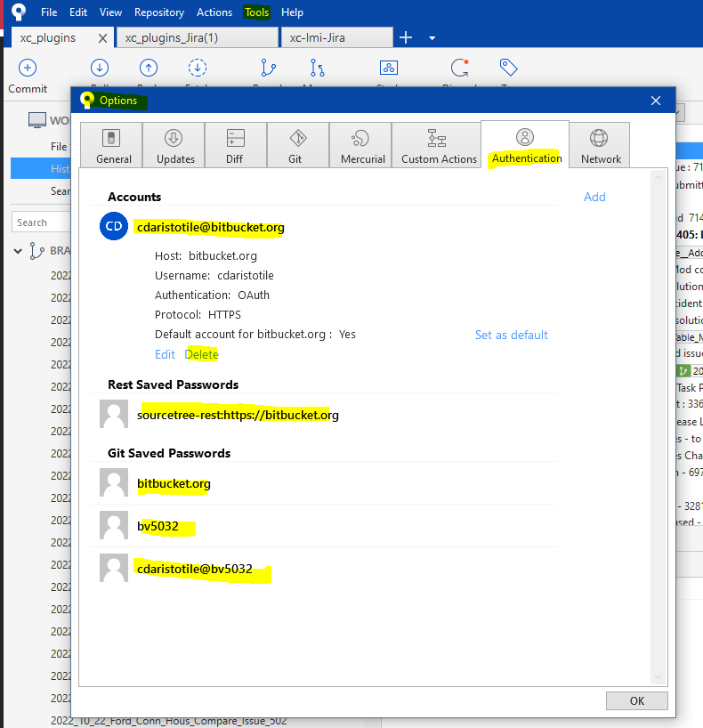Click the Commit toolbar icon
Image resolution: width=703 pixels, height=728 pixels.
pos(28,69)
